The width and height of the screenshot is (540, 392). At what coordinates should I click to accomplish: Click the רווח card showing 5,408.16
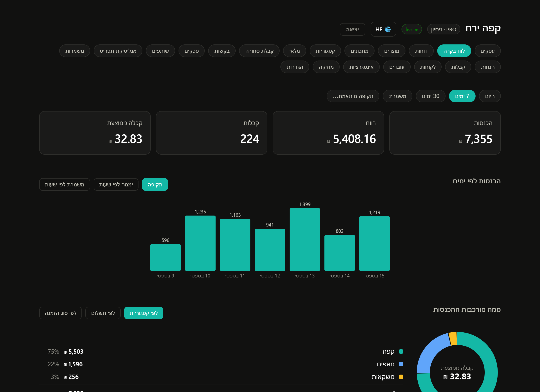click(x=328, y=133)
